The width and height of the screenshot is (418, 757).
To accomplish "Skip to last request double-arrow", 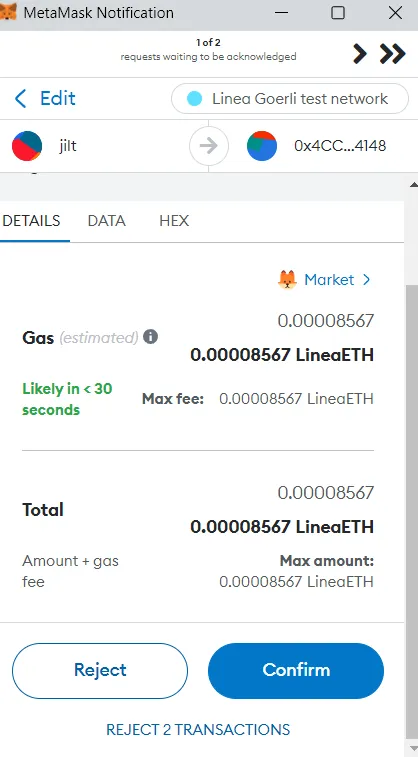I will tap(392, 54).
